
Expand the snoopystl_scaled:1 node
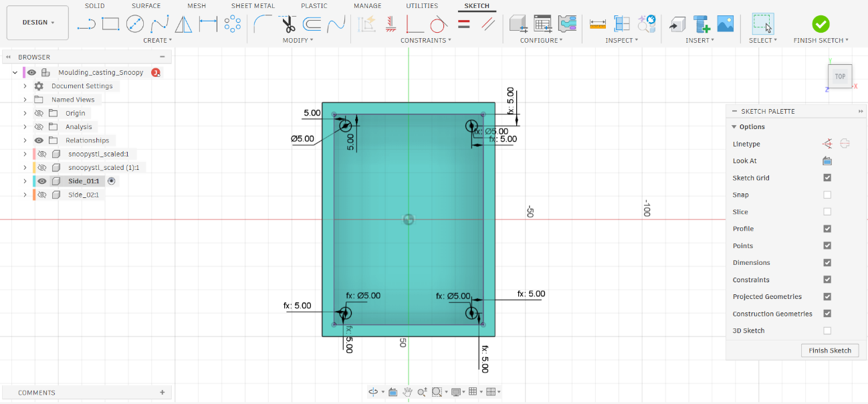(25, 154)
